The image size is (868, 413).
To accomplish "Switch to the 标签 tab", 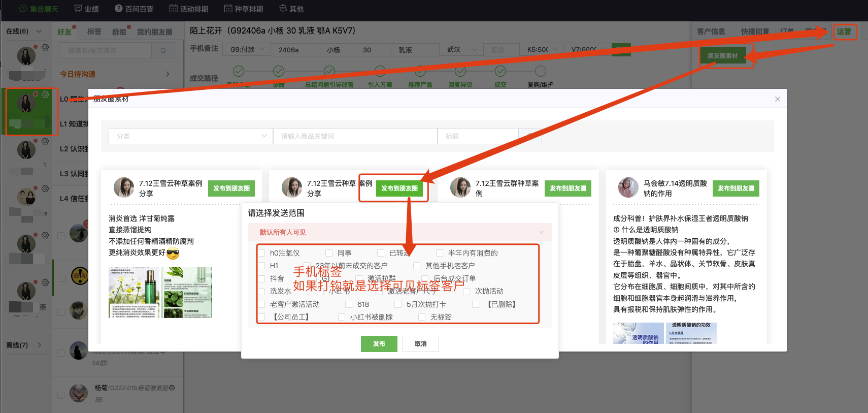I will pyautogui.click(x=94, y=31).
